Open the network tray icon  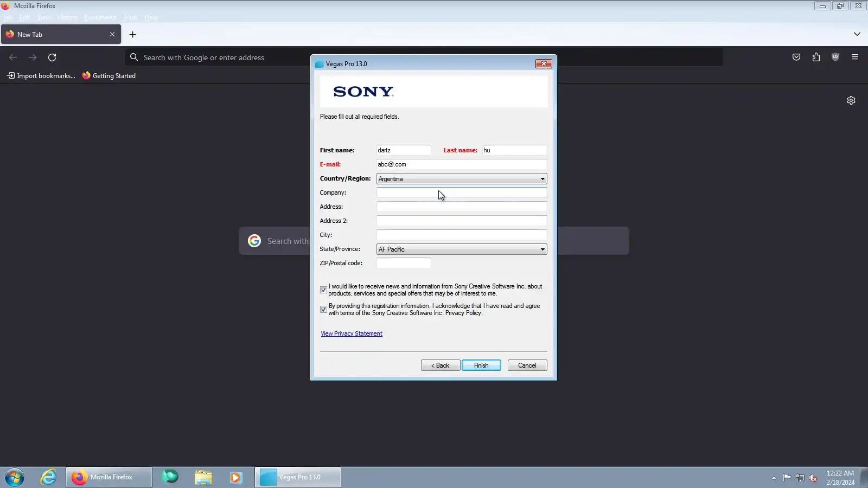point(800,478)
